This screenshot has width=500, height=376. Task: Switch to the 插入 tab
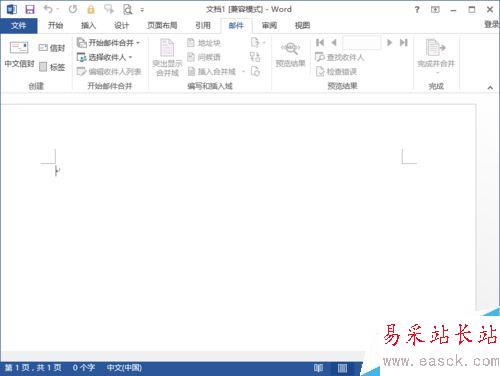click(88, 25)
